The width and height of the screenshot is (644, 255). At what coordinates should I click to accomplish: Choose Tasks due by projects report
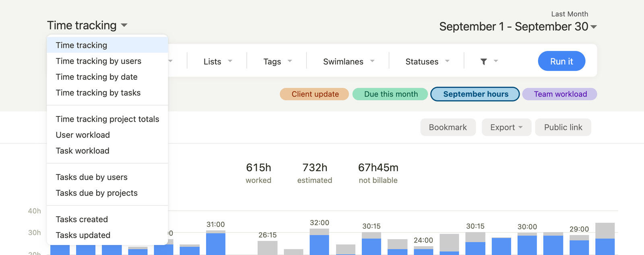[x=107, y=193]
